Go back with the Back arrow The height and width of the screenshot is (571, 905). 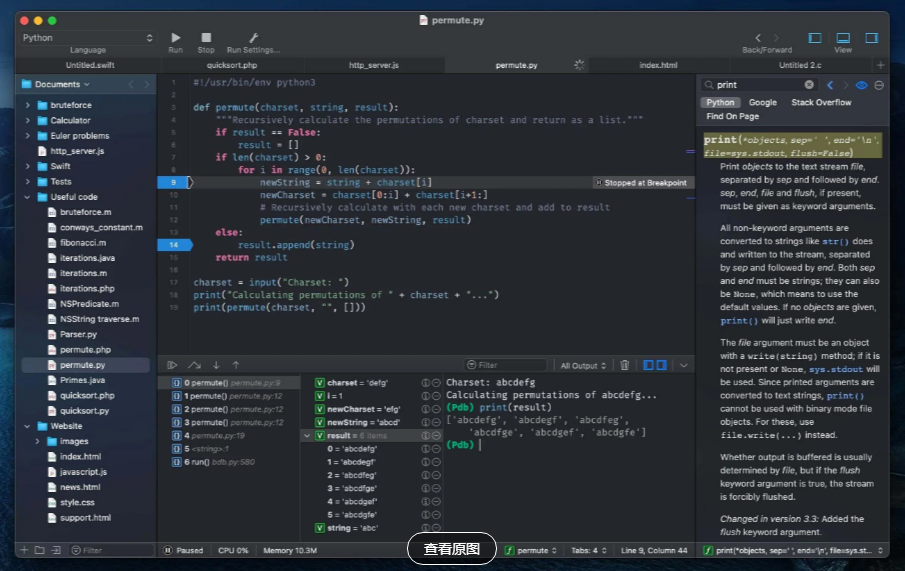pyautogui.click(x=758, y=38)
